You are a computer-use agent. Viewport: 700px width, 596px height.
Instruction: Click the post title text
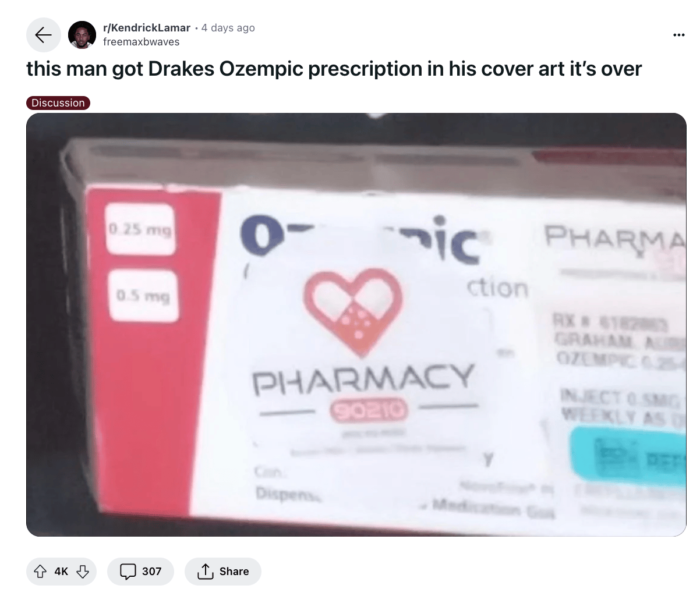334,69
